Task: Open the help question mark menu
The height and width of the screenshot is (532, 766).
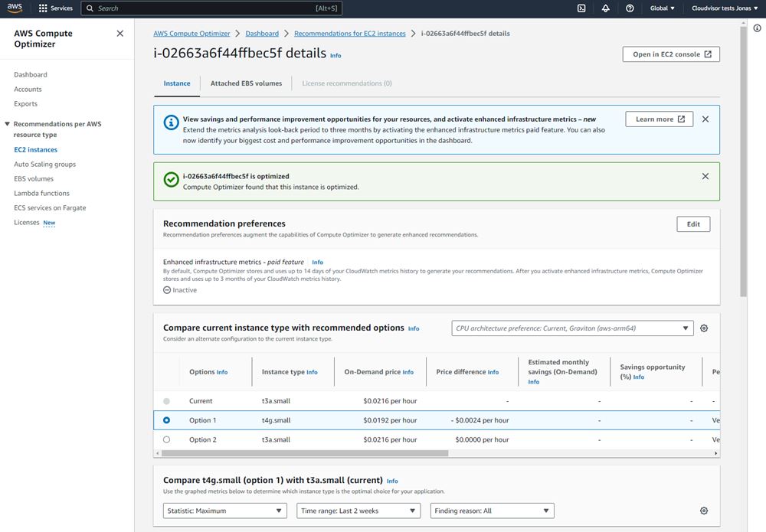Action: pyautogui.click(x=630, y=8)
